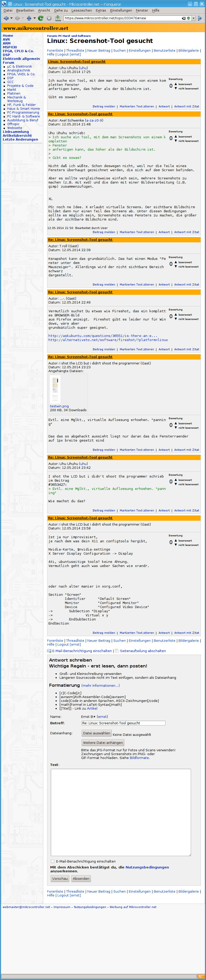Screen dimensions: 206x980
Task: Open the Bearbeiten menu
Action: coord(25,11)
